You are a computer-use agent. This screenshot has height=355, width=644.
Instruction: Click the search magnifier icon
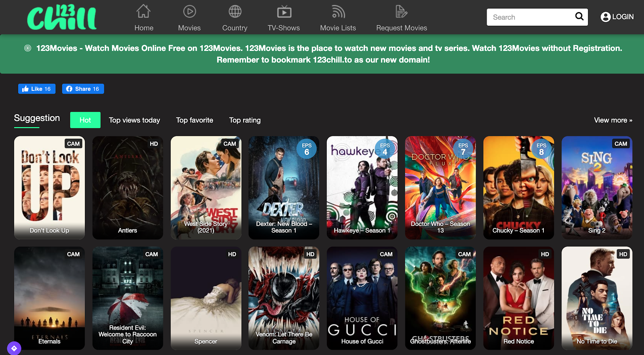pos(579,16)
